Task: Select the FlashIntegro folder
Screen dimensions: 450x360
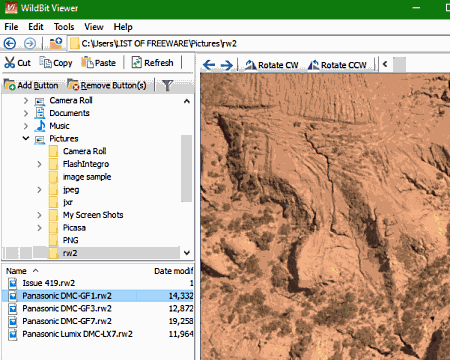Action: coord(86,164)
